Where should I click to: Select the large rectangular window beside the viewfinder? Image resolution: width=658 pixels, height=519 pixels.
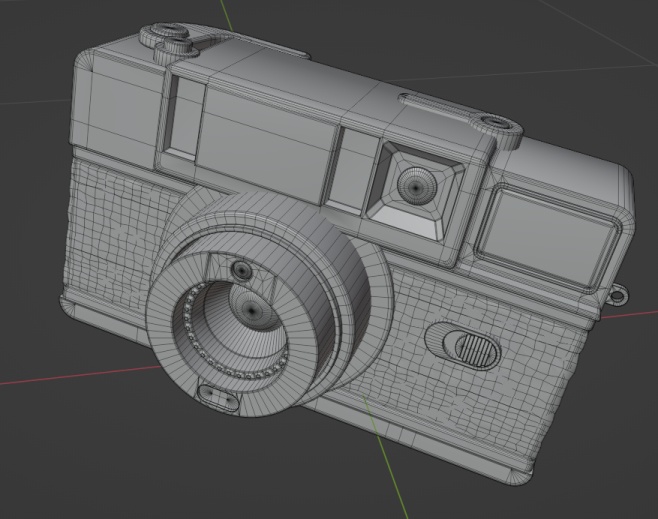click(x=548, y=238)
